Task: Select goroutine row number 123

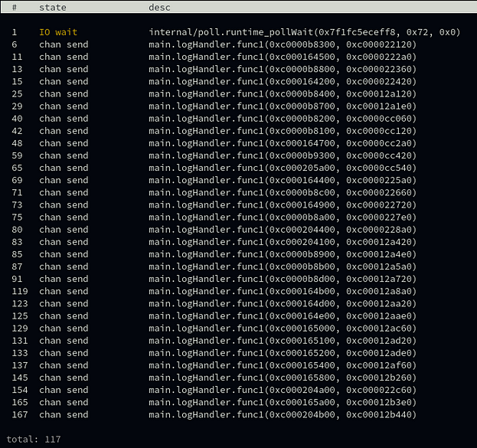Action: [x=239, y=303]
